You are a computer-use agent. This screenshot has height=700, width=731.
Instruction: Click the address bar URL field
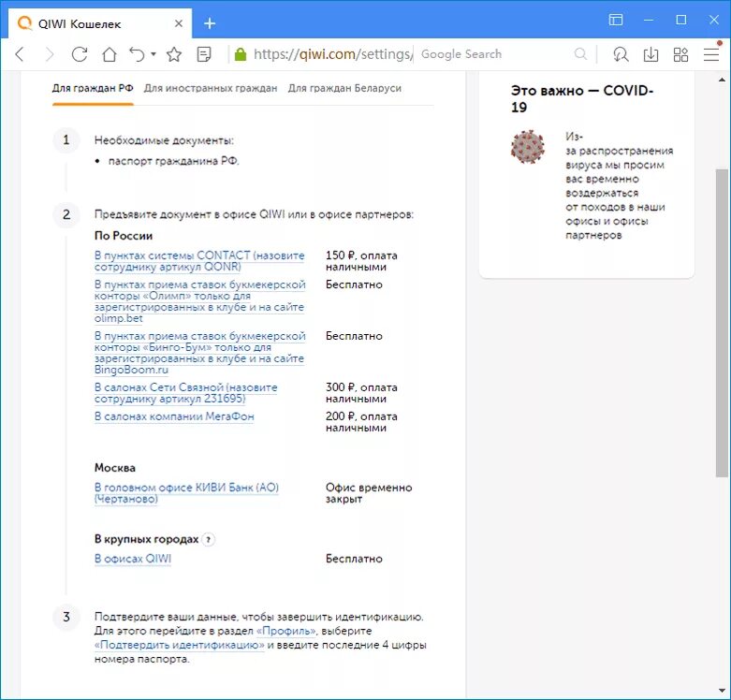332,54
